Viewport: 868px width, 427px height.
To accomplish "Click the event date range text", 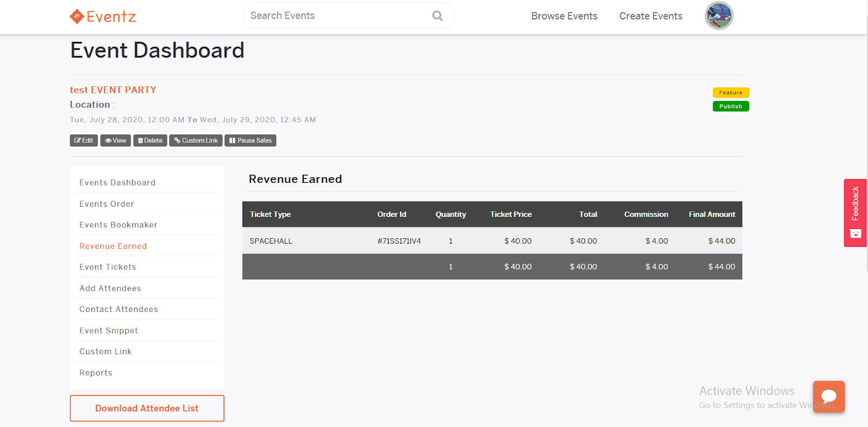I will 193,120.
